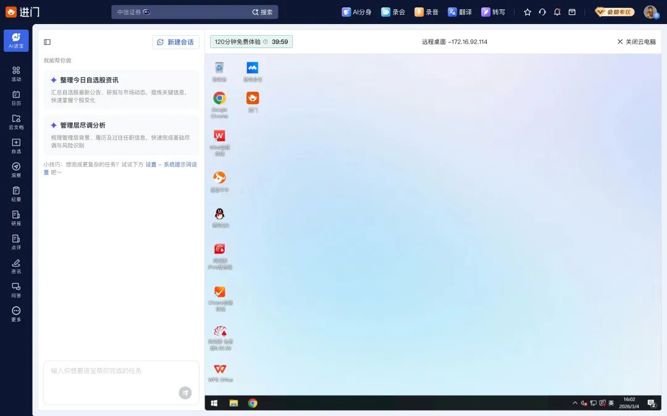
Task: Select the 整理今日自选股资讯 suggestion card
Action: pos(120,90)
